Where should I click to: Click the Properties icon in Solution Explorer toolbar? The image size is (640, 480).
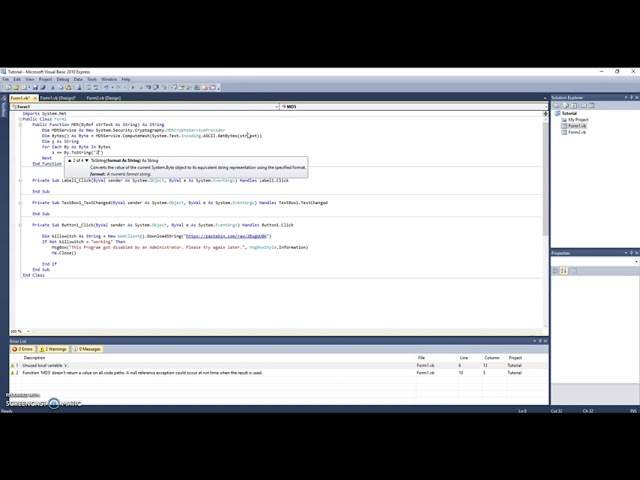(x=556, y=105)
